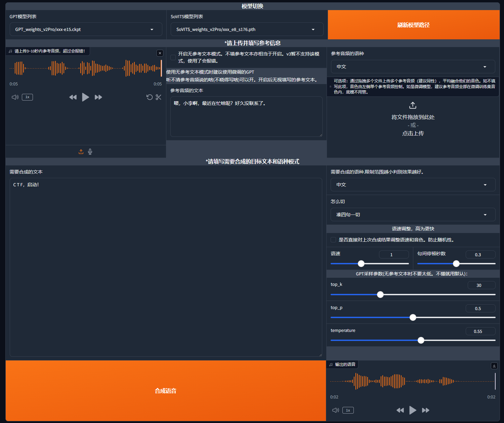The image size is (504, 423).
Task: Reset reference audio with undo icon
Action: [x=150, y=97]
